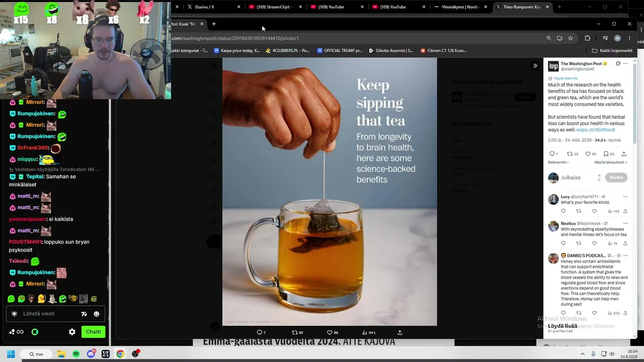644x362 pixels.
Task: Open OBS Studio from taskbar
Action: click(135, 354)
